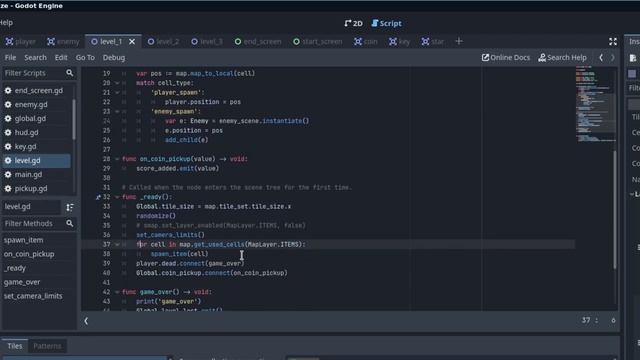The width and height of the screenshot is (640, 360).
Task: Click the code editor vertical scrollbar
Action: (615, 210)
